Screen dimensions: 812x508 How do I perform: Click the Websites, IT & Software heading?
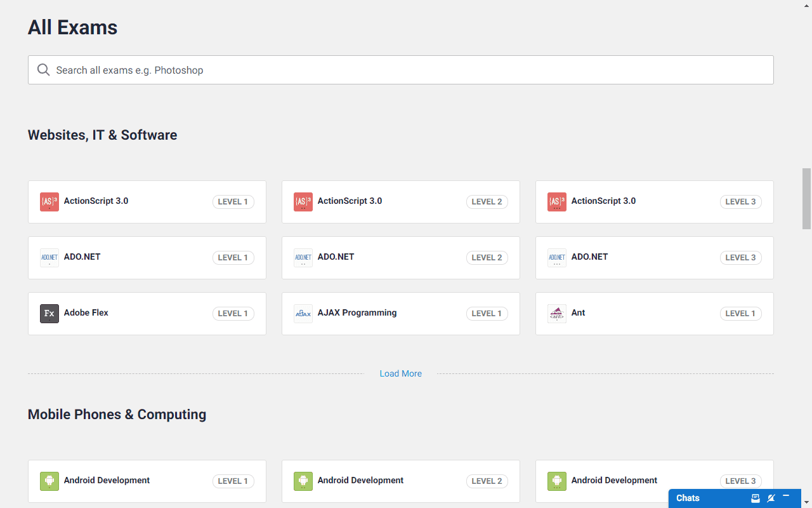102,135
